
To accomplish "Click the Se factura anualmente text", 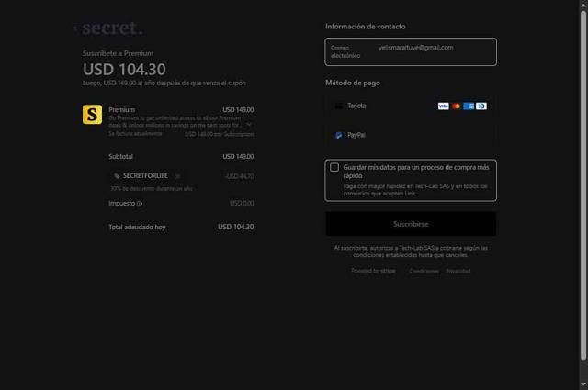I will coord(135,134).
